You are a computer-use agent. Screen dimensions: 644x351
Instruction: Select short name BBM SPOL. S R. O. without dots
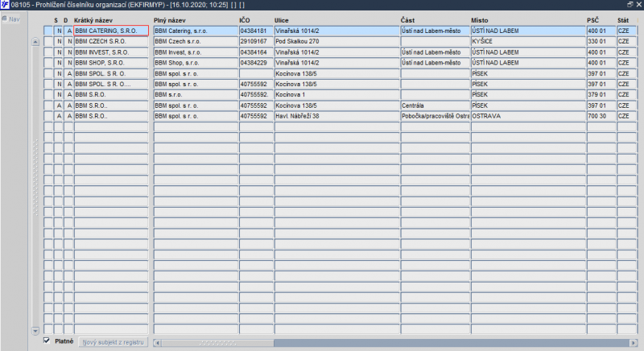(x=111, y=73)
